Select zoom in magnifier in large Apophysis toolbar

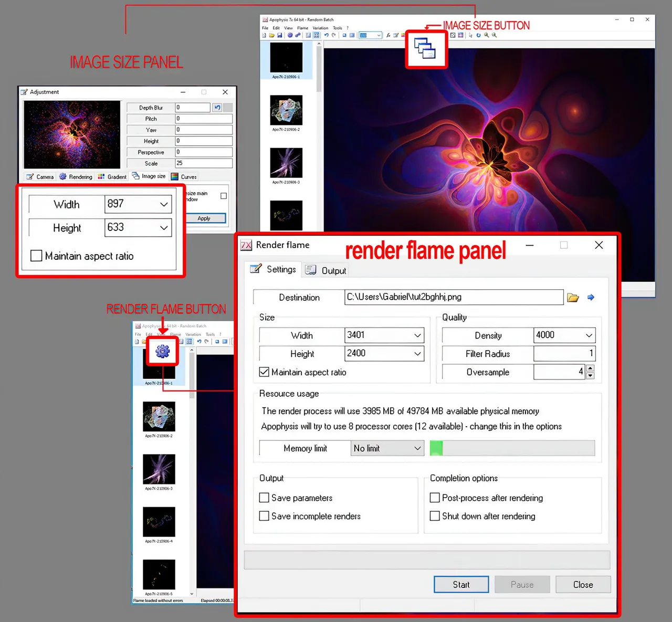(x=486, y=35)
